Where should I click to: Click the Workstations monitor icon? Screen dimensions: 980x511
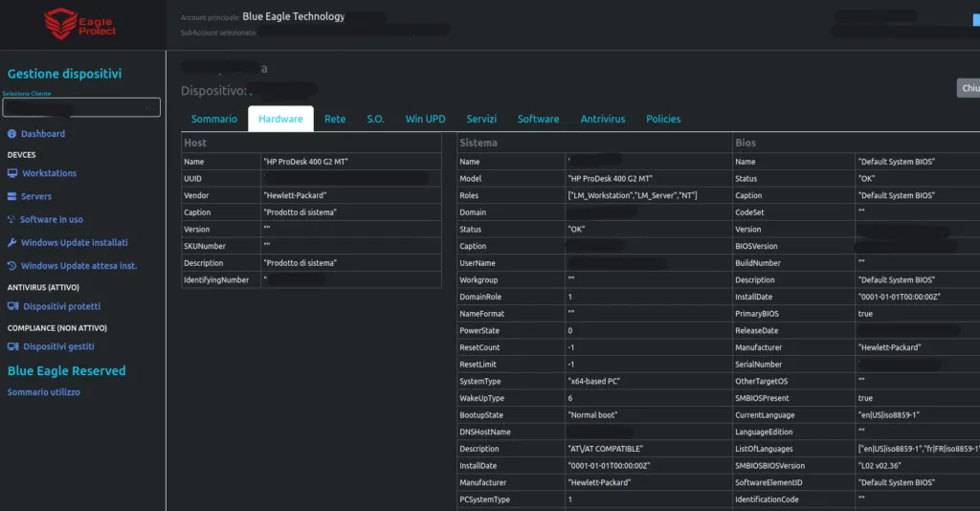click(x=12, y=173)
